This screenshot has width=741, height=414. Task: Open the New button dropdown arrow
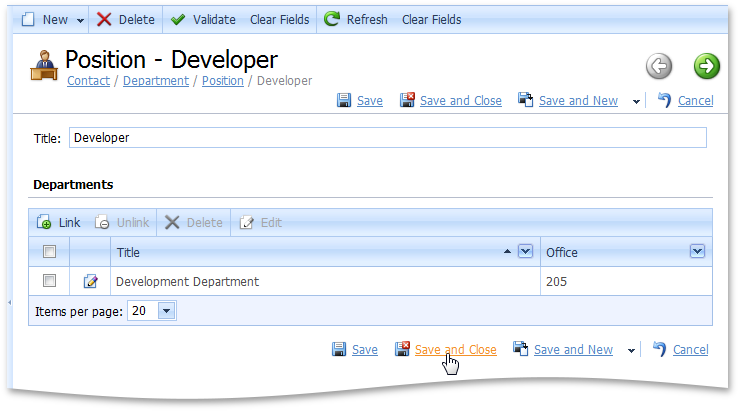click(x=80, y=20)
